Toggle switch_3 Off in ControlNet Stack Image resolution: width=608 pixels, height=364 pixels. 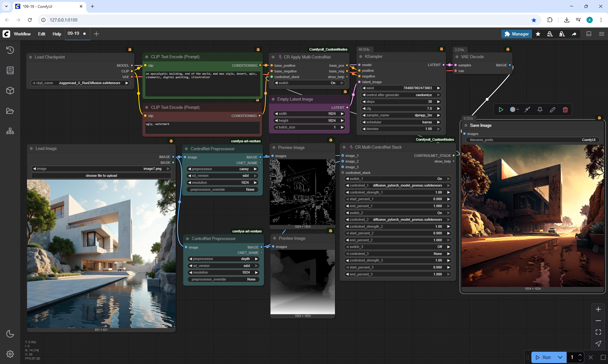click(397, 247)
